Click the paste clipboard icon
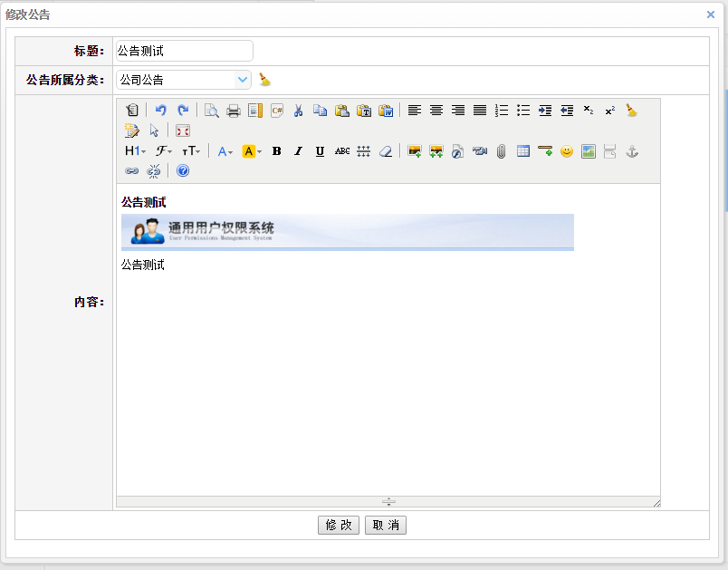 342,110
